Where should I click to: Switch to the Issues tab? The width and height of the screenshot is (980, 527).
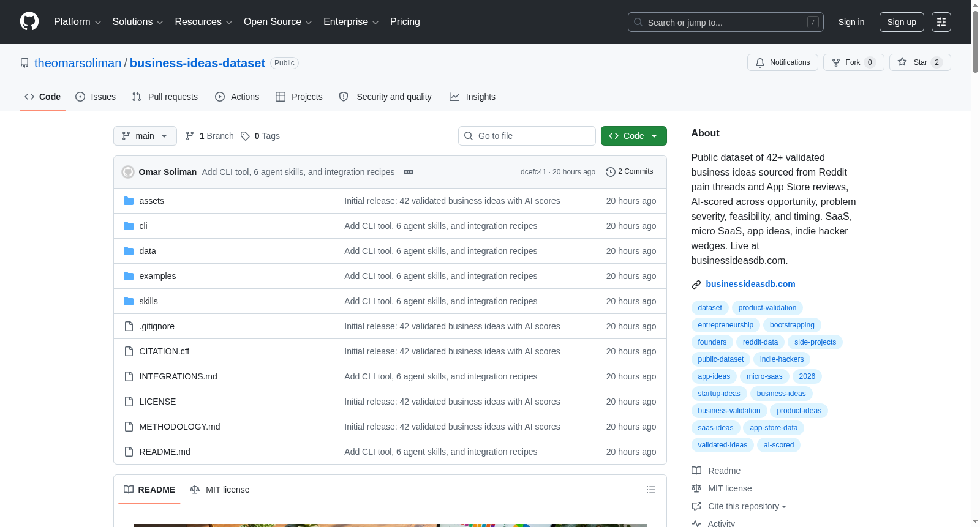(x=96, y=97)
